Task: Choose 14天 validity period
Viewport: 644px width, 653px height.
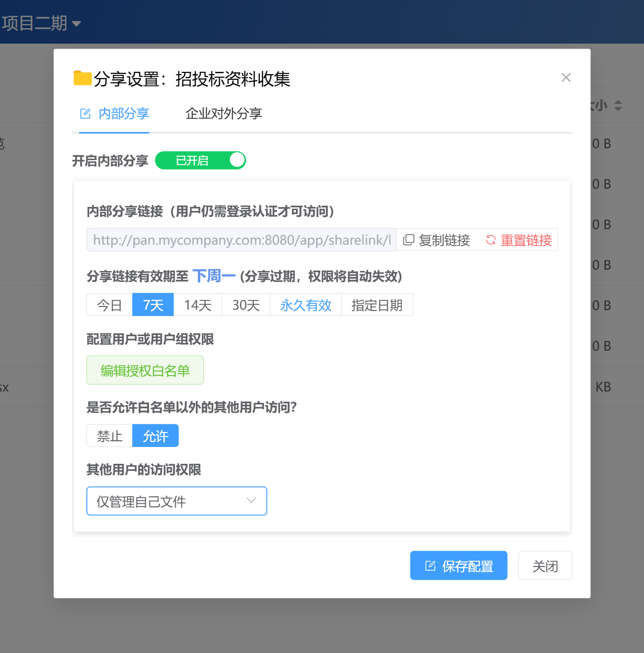Action: [198, 305]
